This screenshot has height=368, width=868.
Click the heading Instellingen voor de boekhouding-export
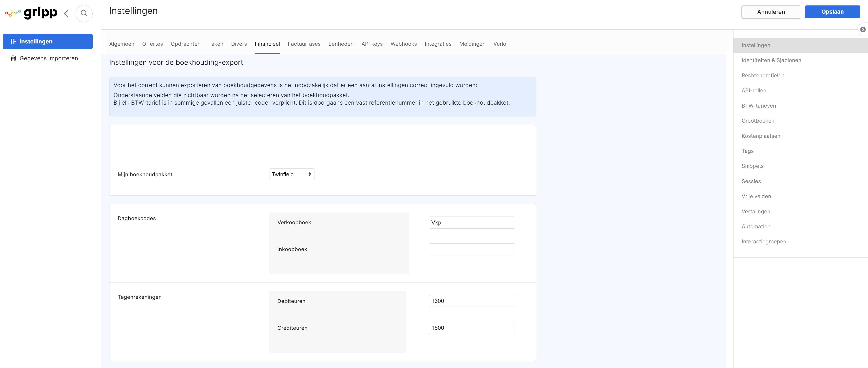tap(176, 63)
